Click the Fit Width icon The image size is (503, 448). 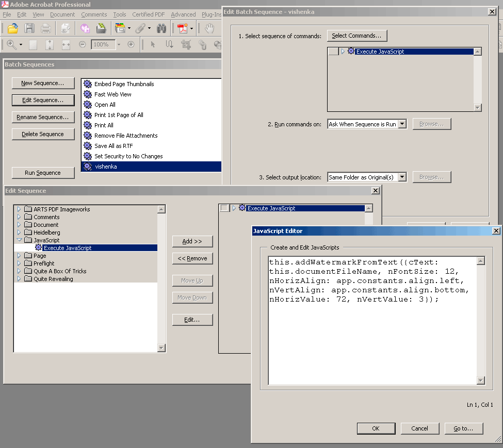tap(66, 44)
